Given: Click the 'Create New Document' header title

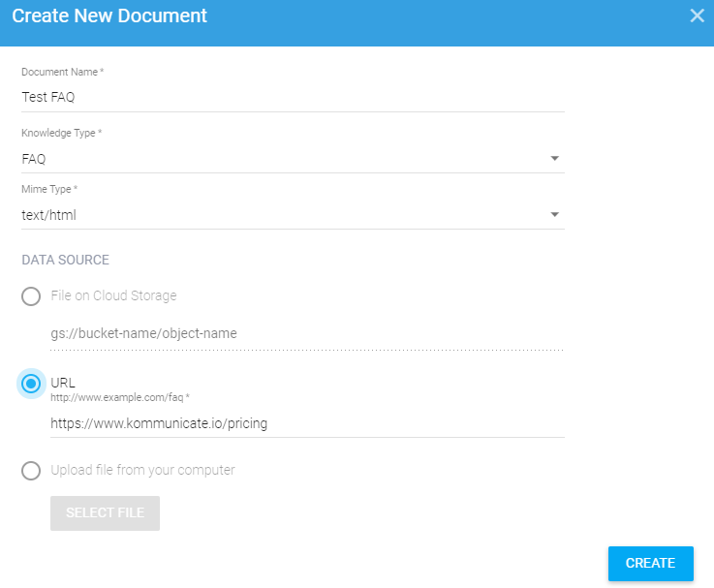Looking at the screenshot, I should click(109, 16).
